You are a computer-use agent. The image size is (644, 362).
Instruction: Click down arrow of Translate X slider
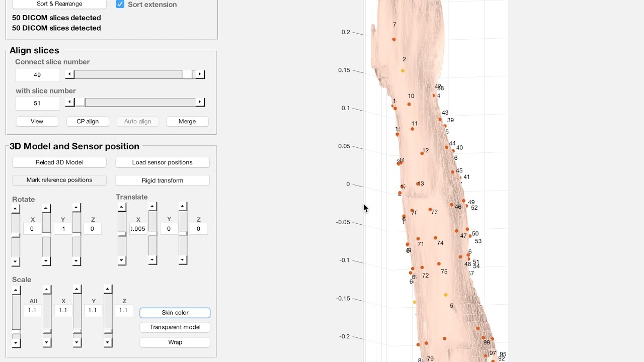(x=122, y=260)
